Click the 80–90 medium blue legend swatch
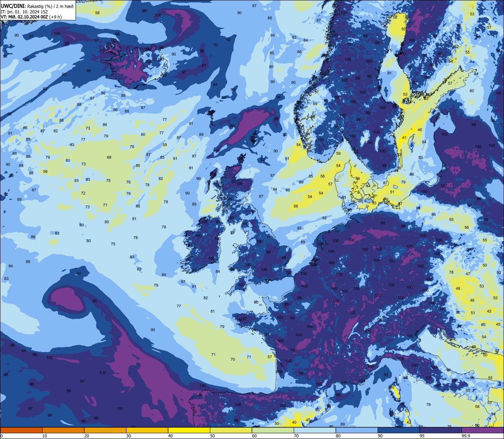504x439 pixels. [x=357, y=430]
